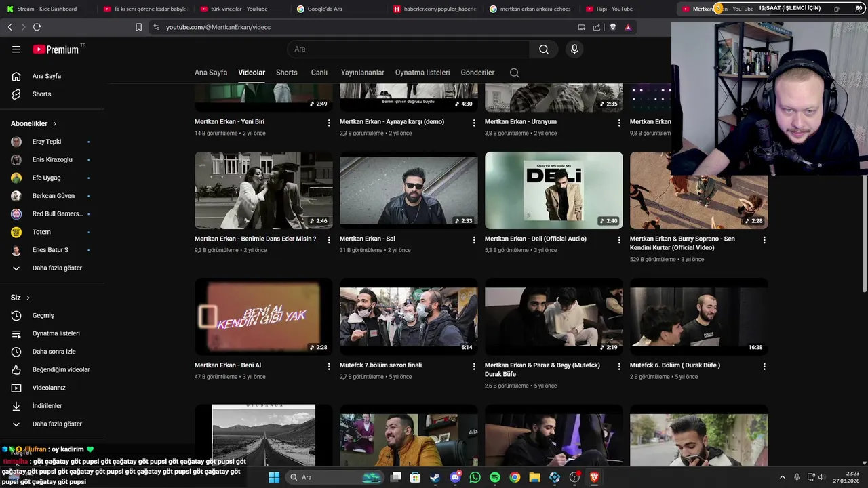Open Berkcan Güven subscription channel
Screen dimensions: 868x488
[x=52, y=196]
